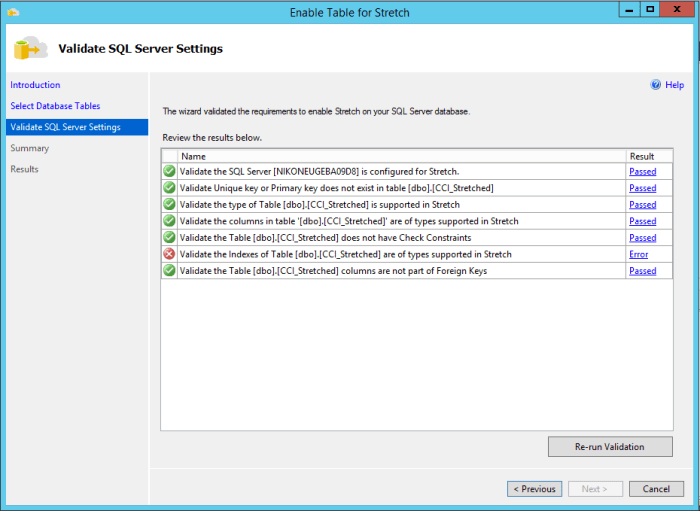Image resolution: width=700 pixels, height=511 pixels.
Task: Click the red error icon for Indexes validation
Action: pos(169,254)
